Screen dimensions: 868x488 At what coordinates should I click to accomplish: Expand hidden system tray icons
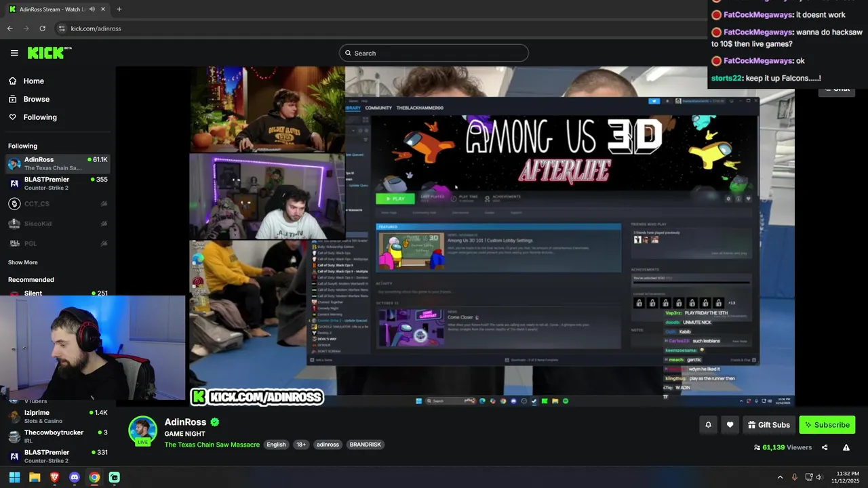click(x=780, y=477)
